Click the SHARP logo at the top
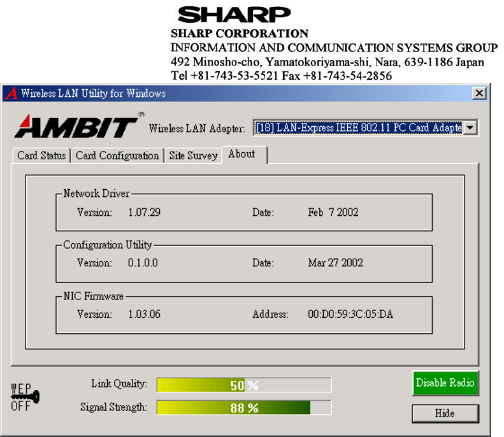The height and width of the screenshot is (437, 504). point(234,15)
